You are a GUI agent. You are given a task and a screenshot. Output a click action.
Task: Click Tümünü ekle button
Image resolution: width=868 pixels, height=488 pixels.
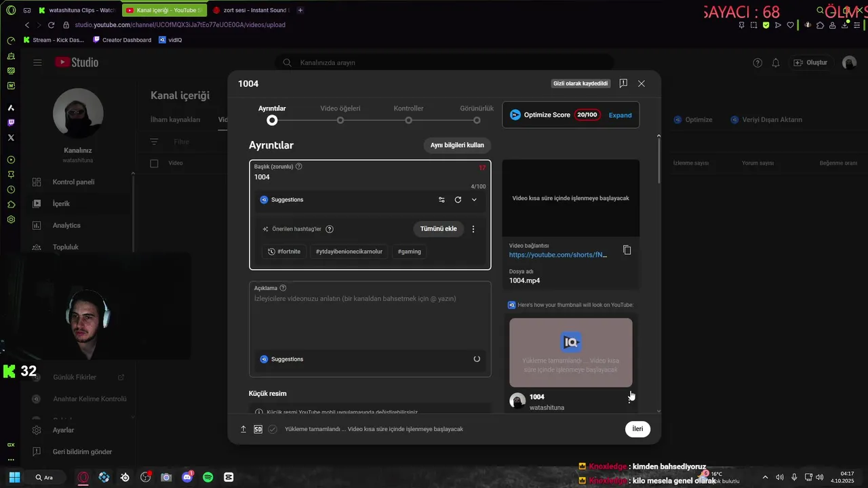438,229
